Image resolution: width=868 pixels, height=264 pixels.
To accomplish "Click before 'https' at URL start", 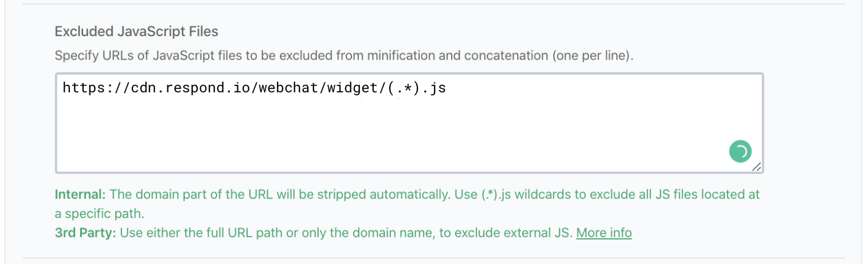I will click(x=62, y=88).
